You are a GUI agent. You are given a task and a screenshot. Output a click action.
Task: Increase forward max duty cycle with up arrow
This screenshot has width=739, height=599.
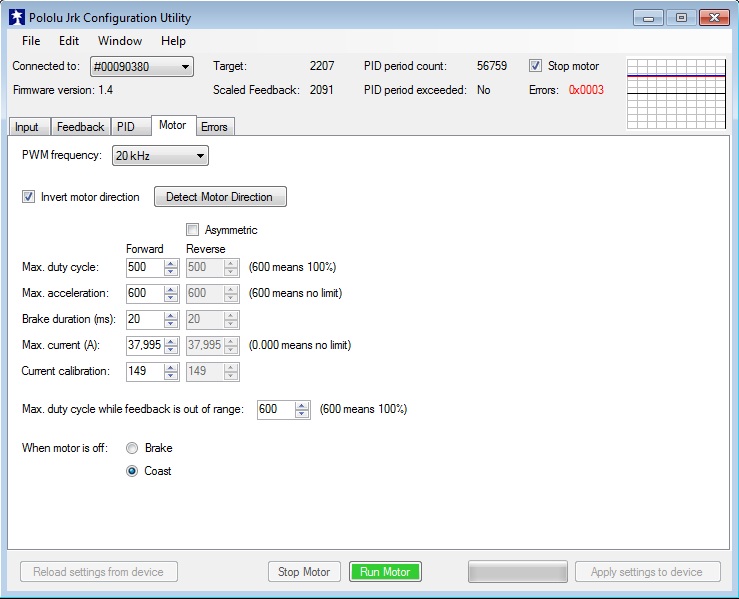[169, 263]
